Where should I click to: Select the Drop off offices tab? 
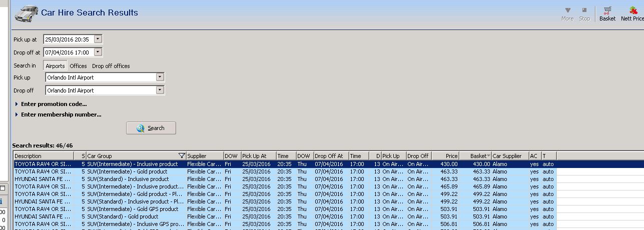[111, 66]
